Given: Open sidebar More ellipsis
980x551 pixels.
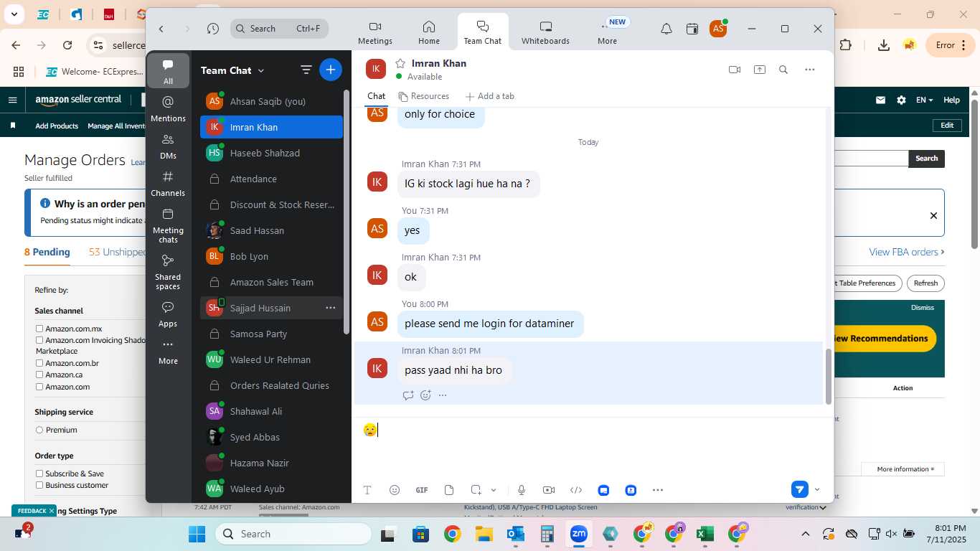Looking at the screenshot, I should (168, 351).
